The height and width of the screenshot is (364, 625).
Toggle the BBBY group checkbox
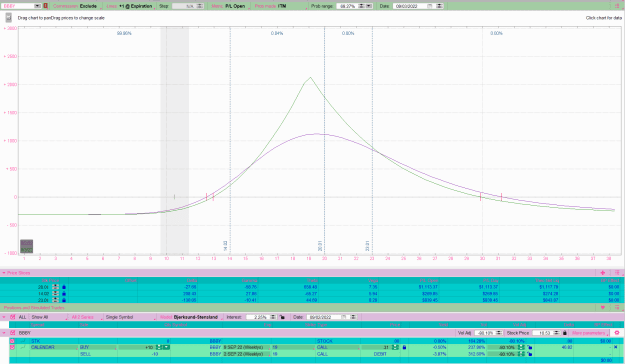coord(13,333)
